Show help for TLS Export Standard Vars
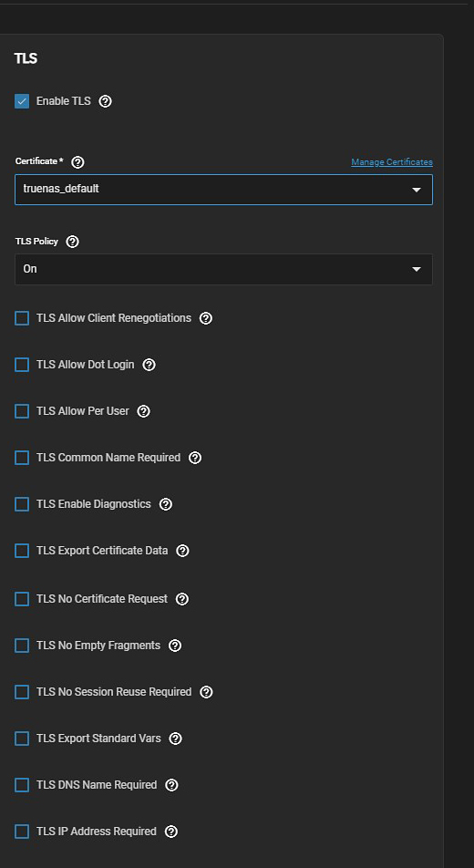 (x=176, y=739)
